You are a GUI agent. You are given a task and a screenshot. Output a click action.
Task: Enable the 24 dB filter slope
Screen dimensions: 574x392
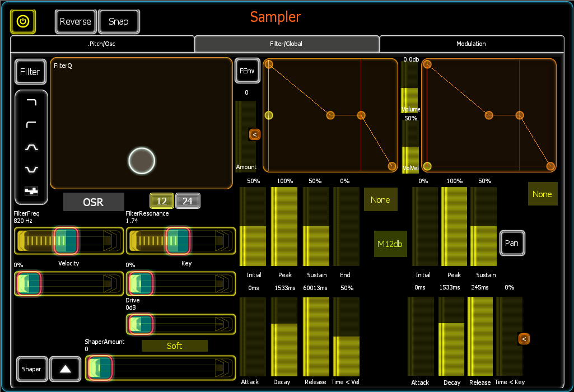[188, 201]
